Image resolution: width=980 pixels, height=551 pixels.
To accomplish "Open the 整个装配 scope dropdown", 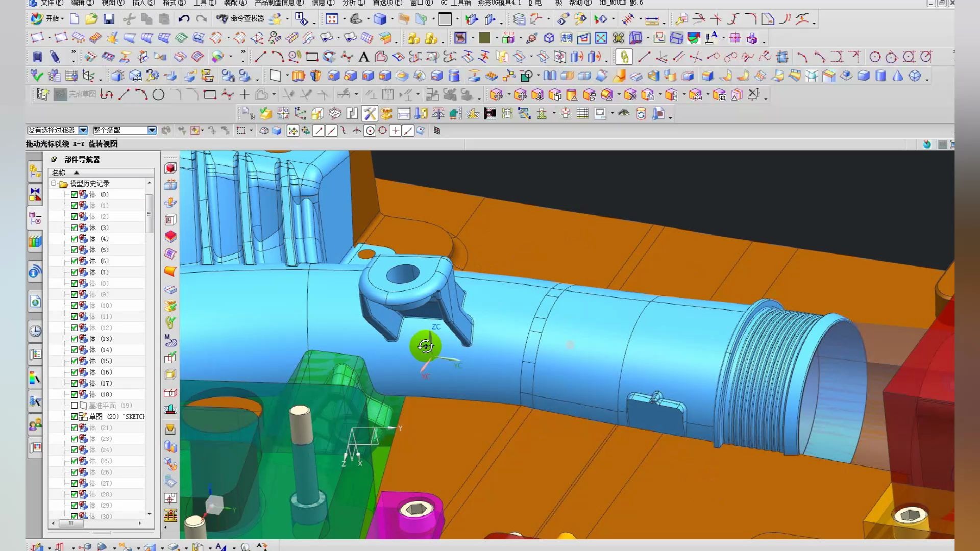I will tap(152, 131).
